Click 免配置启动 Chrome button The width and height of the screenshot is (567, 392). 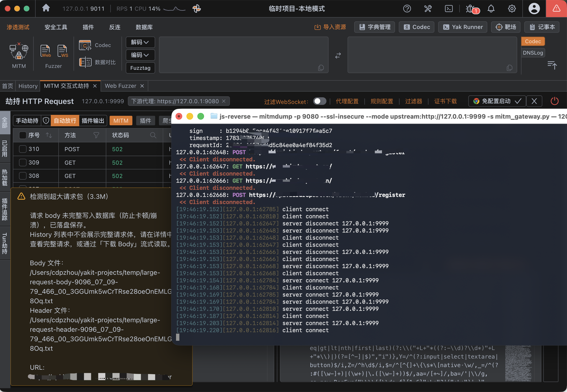pos(497,101)
